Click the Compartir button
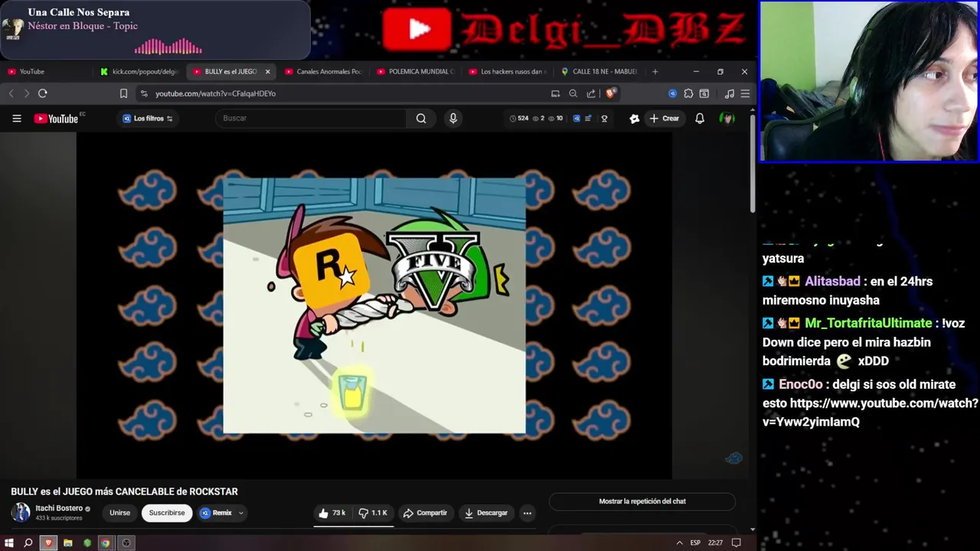This screenshot has height=551, width=980. (x=425, y=513)
